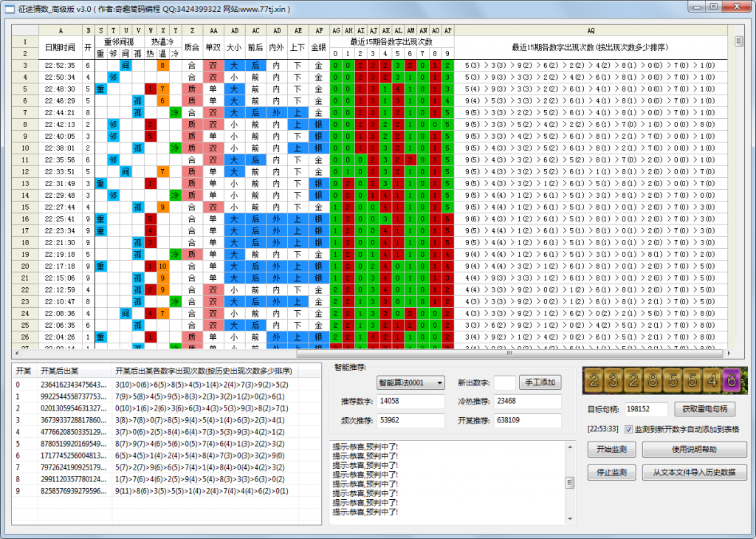Viewport: 756px width, 539px height.
Task: Click the 频次推荐 field showing 53962
Action: coord(410,420)
